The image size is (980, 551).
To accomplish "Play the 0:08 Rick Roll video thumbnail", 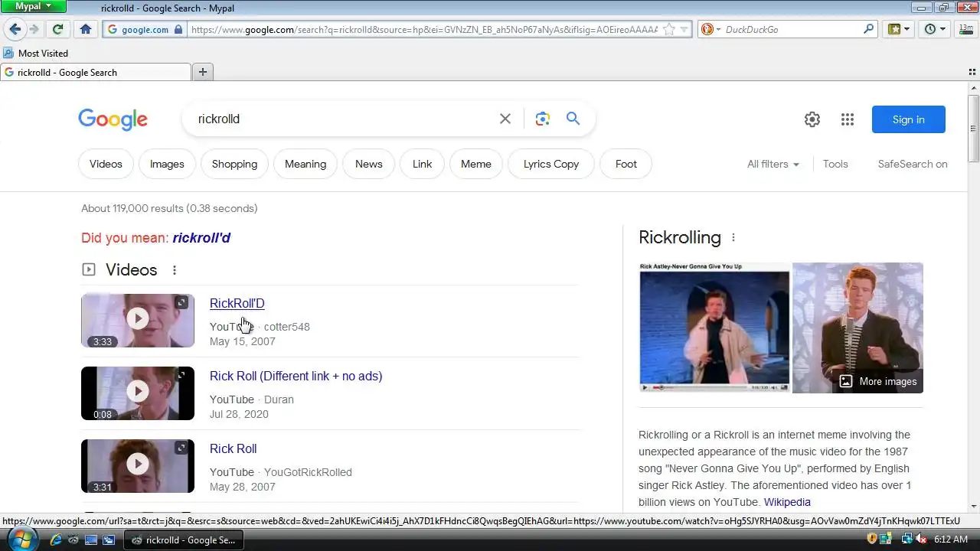I will tap(138, 393).
